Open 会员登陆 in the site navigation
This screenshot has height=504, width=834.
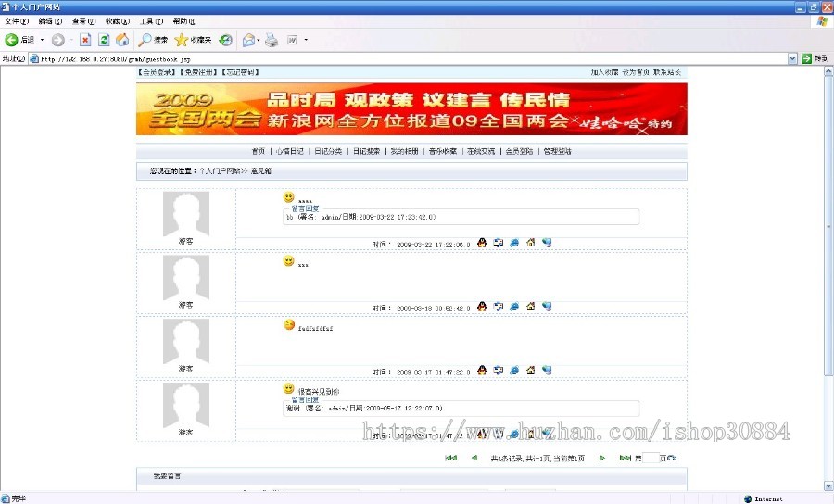tap(519, 152)
